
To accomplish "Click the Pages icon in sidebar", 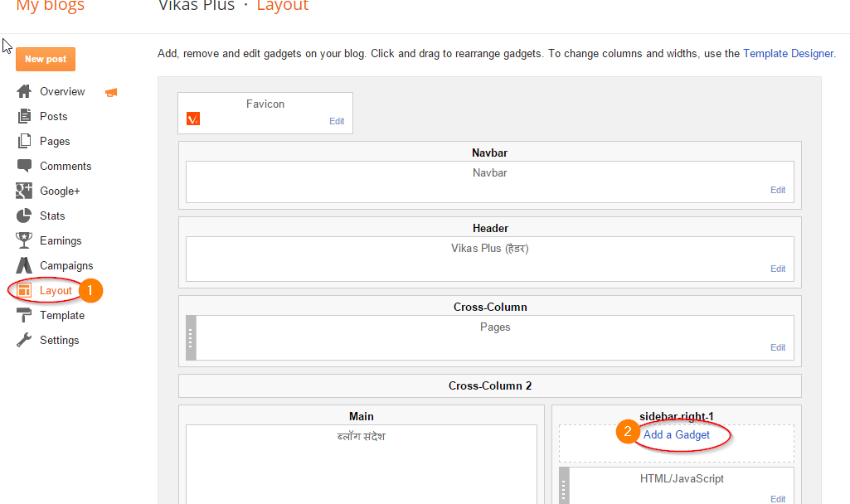I will 24,142.
